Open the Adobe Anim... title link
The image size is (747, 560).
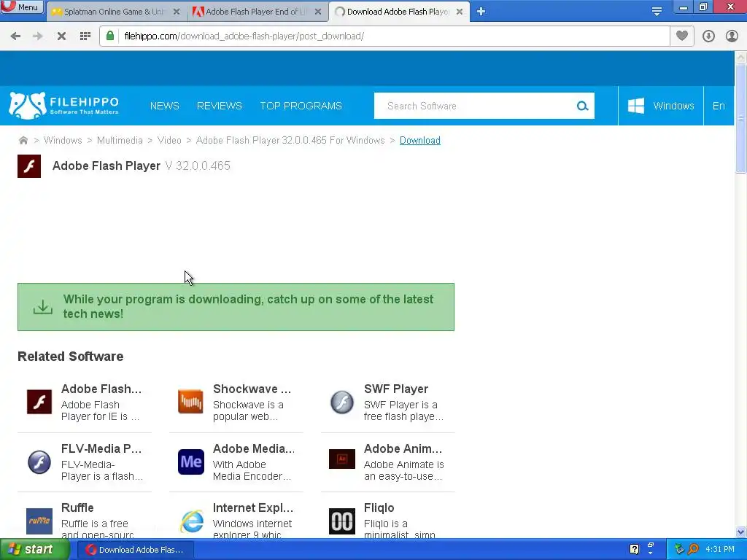pos(403,448)
